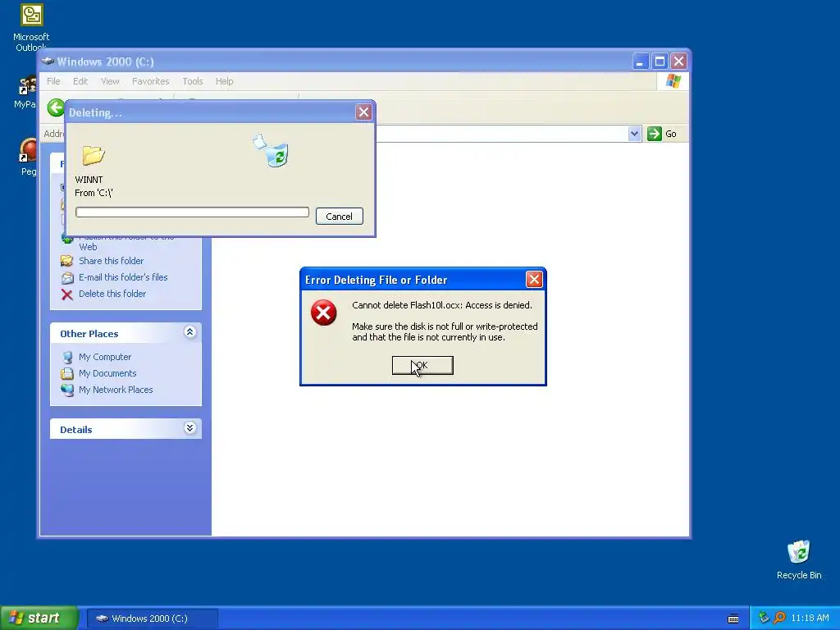Maximize the Windows 2000 (C:) window

660,62
